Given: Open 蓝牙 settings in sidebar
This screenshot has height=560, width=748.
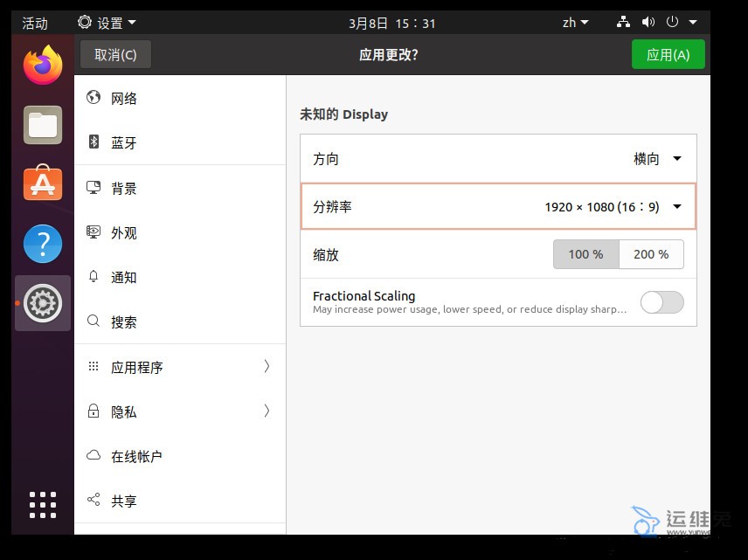Looking at the screenshot, I should click(124, 143).
